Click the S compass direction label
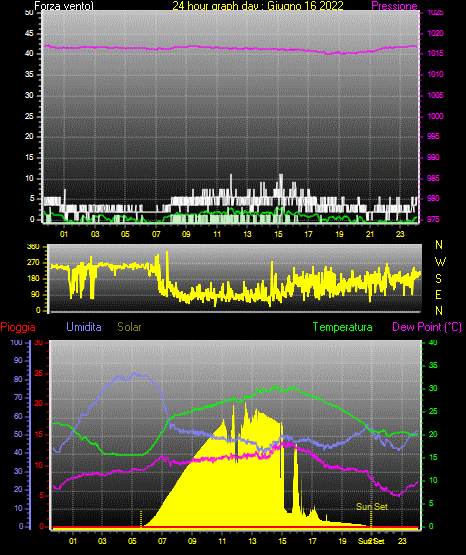 [438, 279]
